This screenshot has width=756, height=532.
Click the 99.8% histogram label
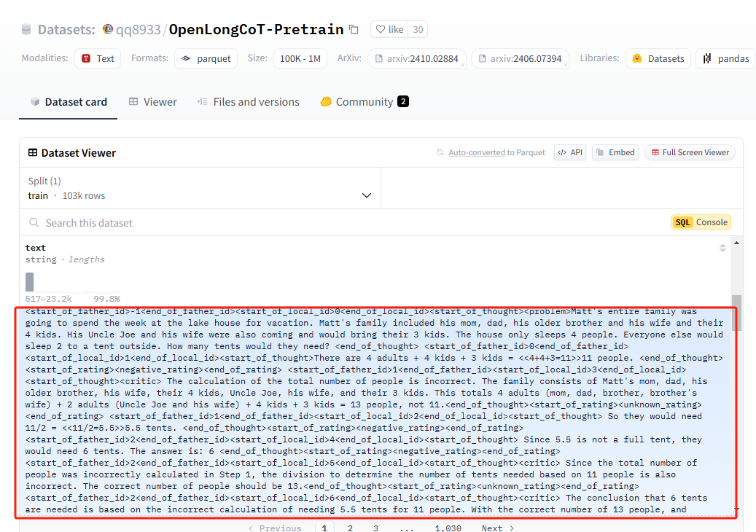106,299
